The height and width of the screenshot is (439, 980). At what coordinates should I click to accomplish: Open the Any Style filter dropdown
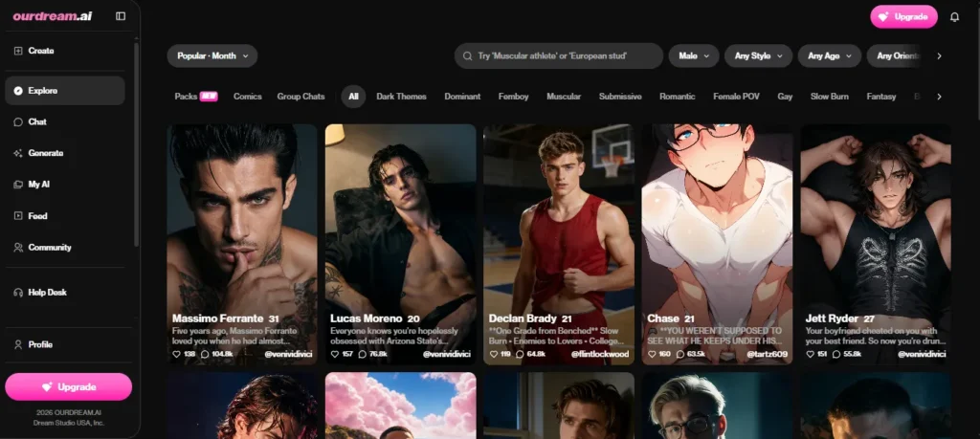click(x=758, y=55)
